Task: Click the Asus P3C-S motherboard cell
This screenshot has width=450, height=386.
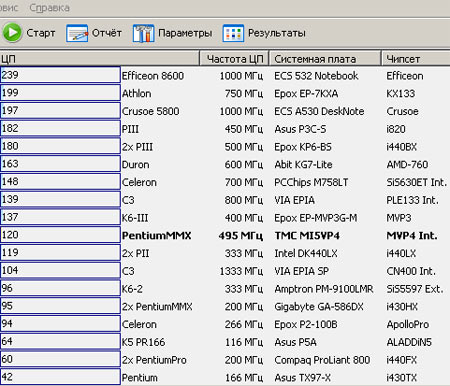Action: (300, 129)
